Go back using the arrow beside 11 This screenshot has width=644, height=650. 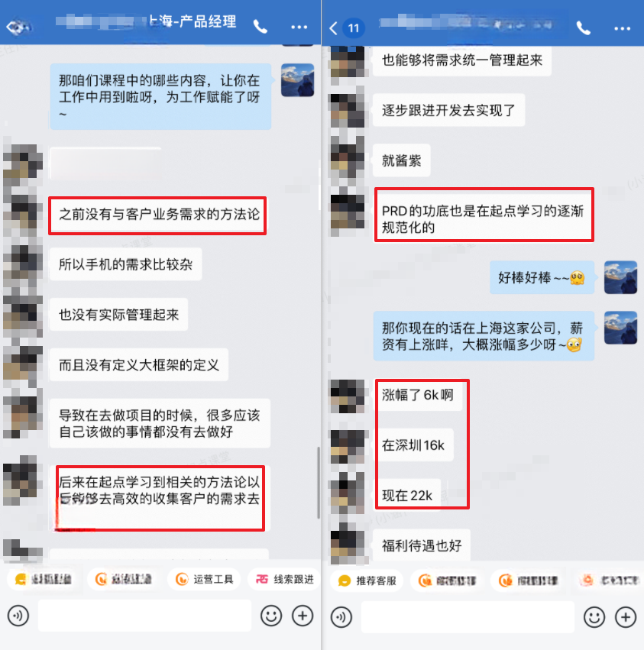click(333, 28)
